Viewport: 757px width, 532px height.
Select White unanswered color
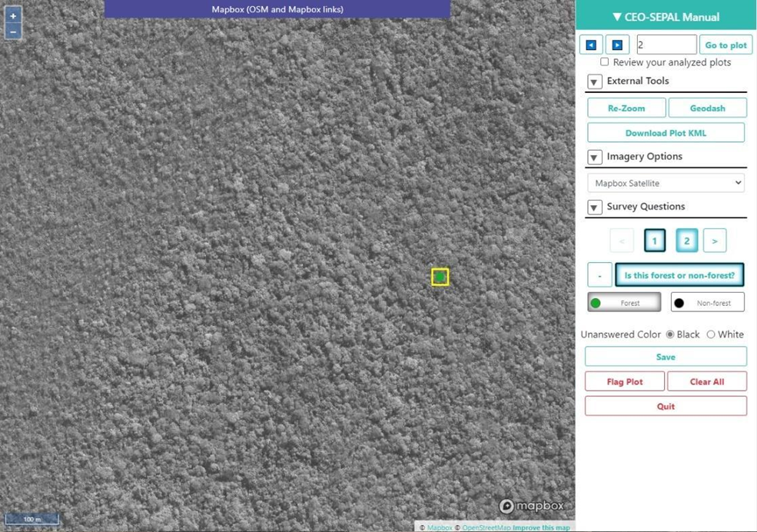(710, 334)
